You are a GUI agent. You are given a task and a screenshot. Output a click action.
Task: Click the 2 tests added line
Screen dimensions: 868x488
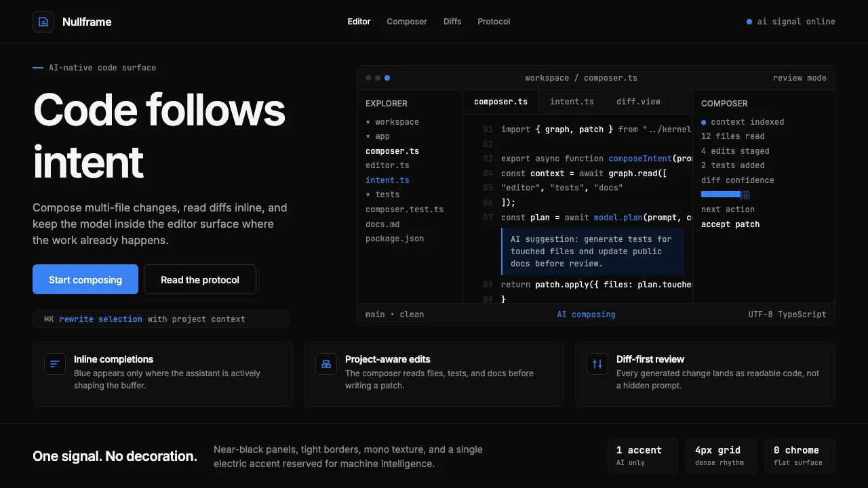point(733,165)
